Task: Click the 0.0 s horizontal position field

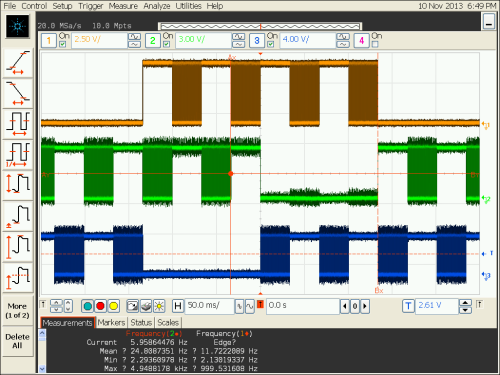Action: (303, 306)
